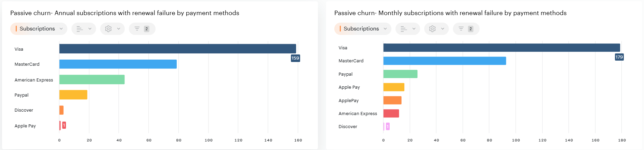The image size is (644, 150).
Task: Open the bar chart type icon in Monthly chart
Action: click(404, 29)
